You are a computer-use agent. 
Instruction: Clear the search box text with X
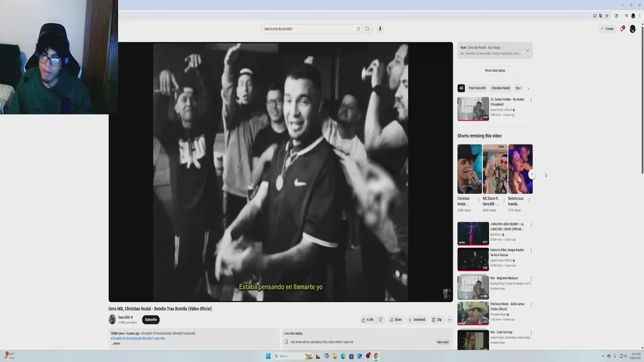pyautogui.click(x=358, y=29)
